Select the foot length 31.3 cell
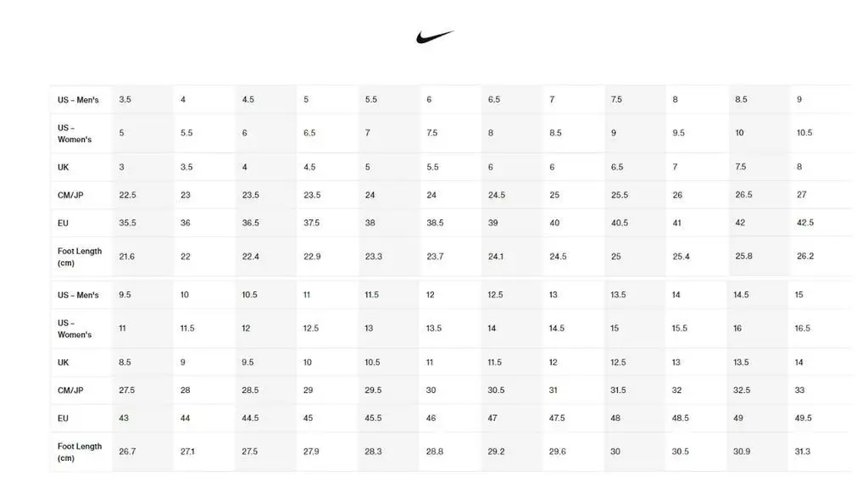868x488 pixels. pyautogui.click(x=802, y=452)
